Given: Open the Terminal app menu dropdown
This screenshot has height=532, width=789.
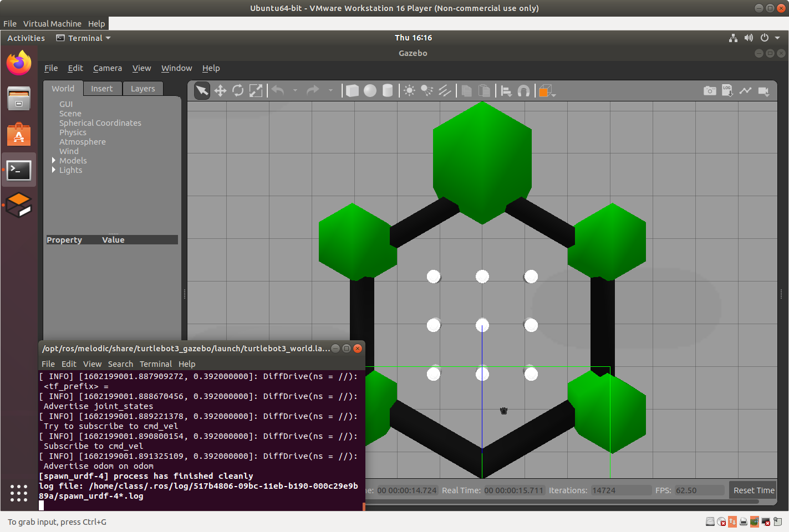Looking at the screenshot, I should coord(84,38).
